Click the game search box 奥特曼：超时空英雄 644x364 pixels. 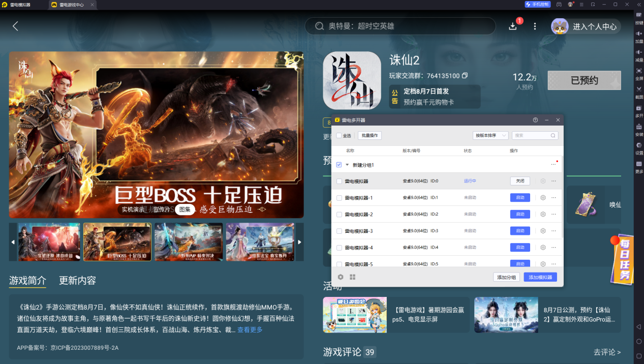pos(400,26)
